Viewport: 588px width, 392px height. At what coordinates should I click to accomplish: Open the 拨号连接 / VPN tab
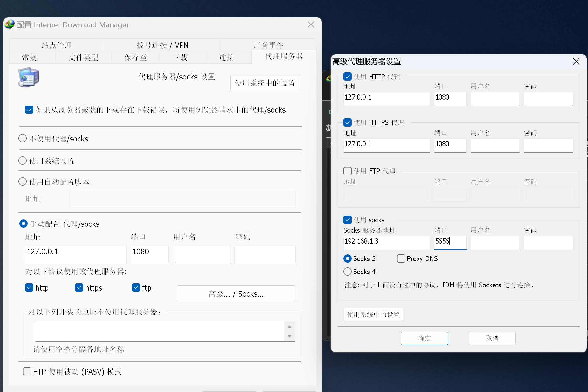coord(163,45)
